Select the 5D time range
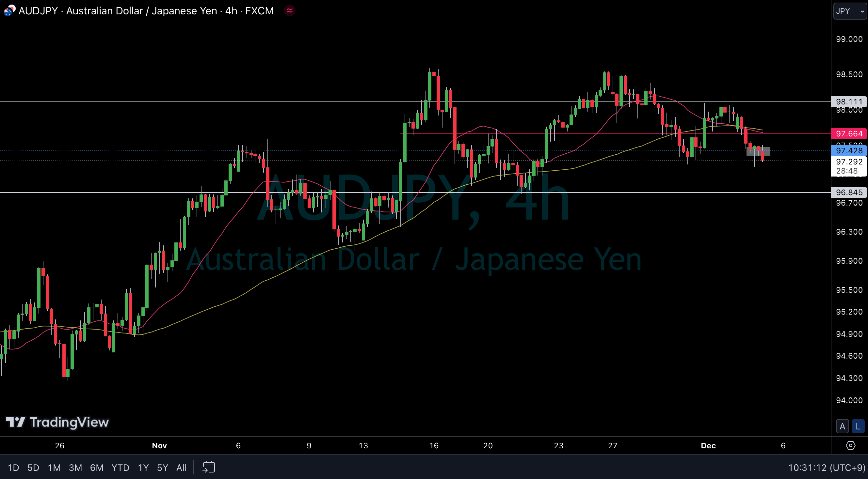Viewport: 868px width, 479px height. point(33,468)
